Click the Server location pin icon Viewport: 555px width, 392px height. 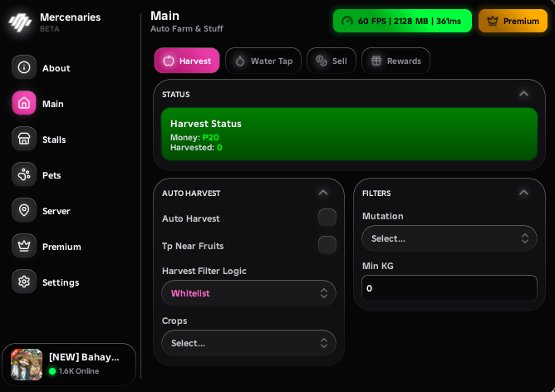pos(24,210)
